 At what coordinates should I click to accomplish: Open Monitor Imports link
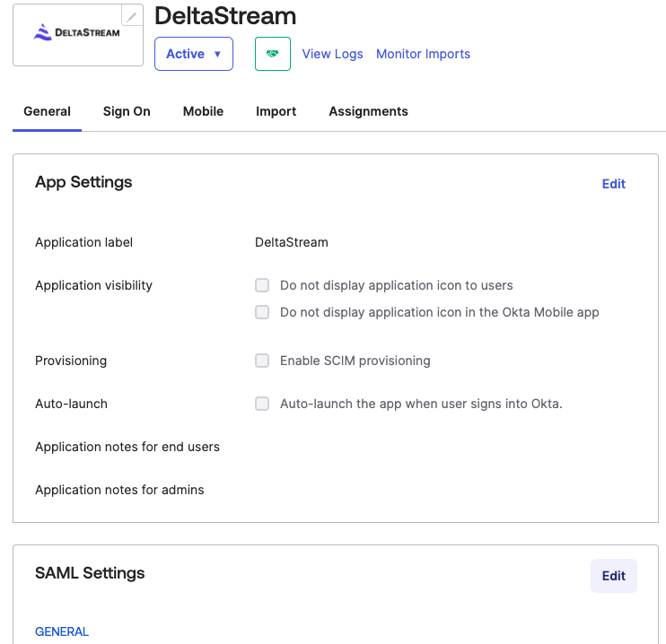(x=423, y=54)
